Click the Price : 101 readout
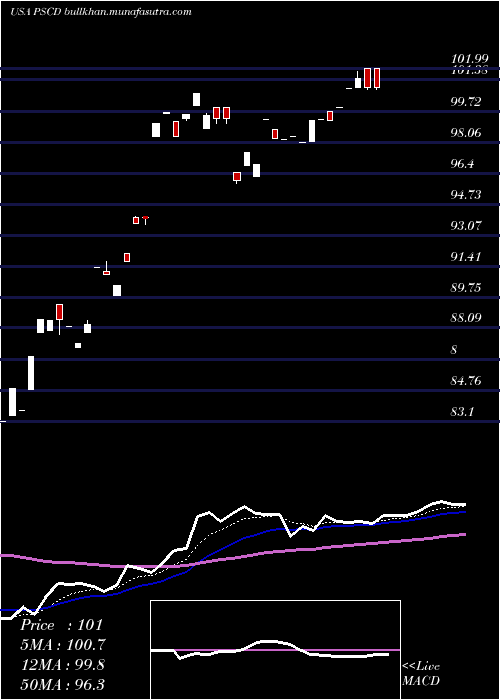This screenshot has height=700, width=500. click(61, 625)
